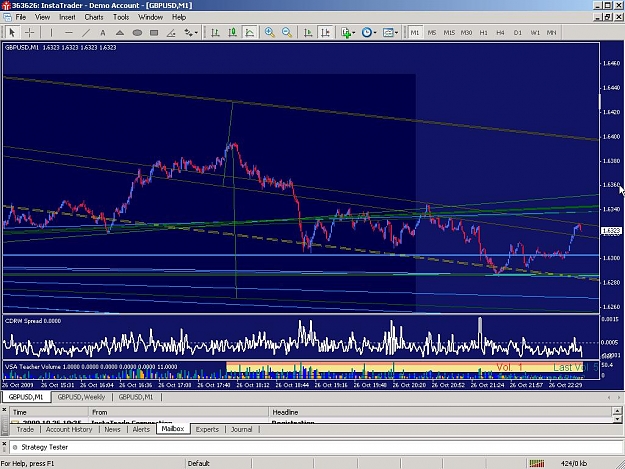Close the terminal panel
This screenshot has width=625, height=469.
point(4,409)
